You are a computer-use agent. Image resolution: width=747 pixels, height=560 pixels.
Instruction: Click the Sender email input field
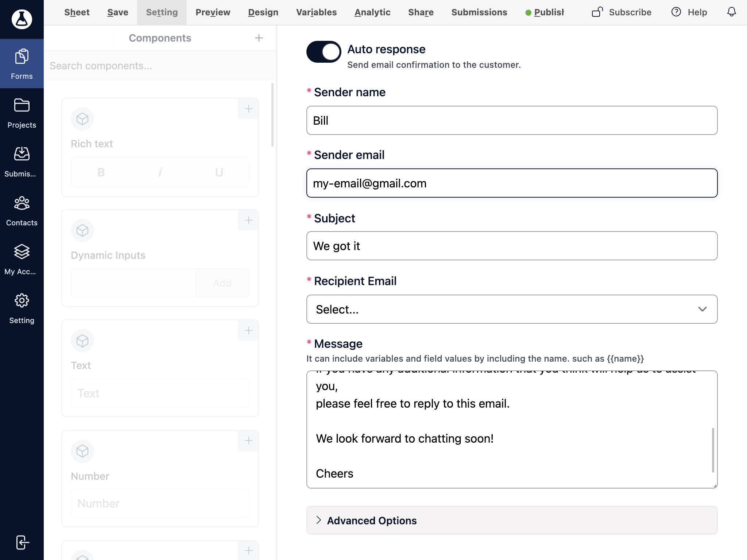(512, 183)
